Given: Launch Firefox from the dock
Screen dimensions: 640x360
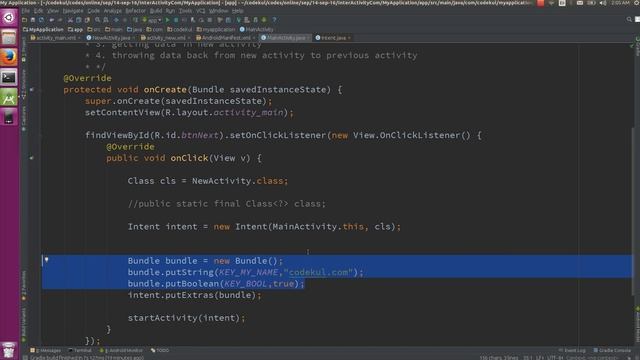Looking at the screenshot, I should click(9, 57).
